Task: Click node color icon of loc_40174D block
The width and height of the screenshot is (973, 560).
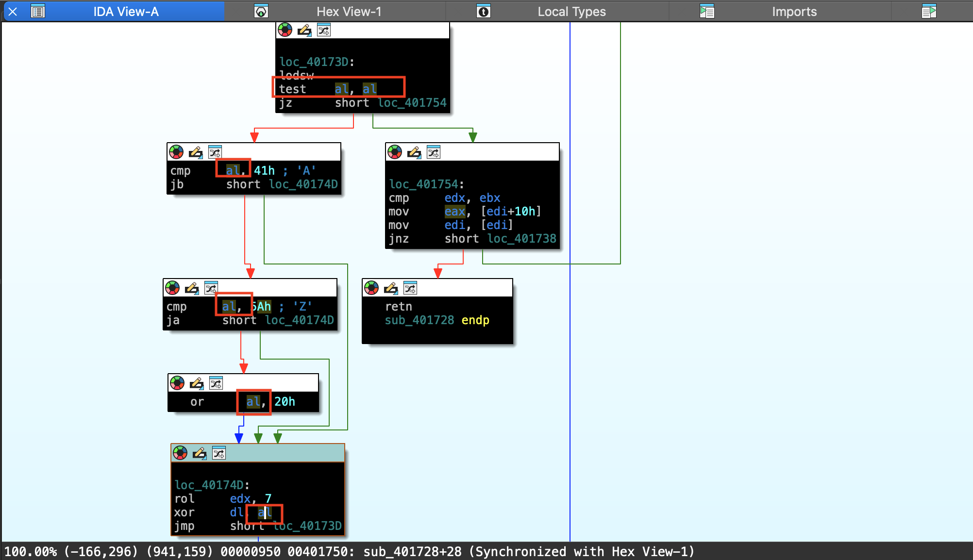Action: click(x=180, y=453)
